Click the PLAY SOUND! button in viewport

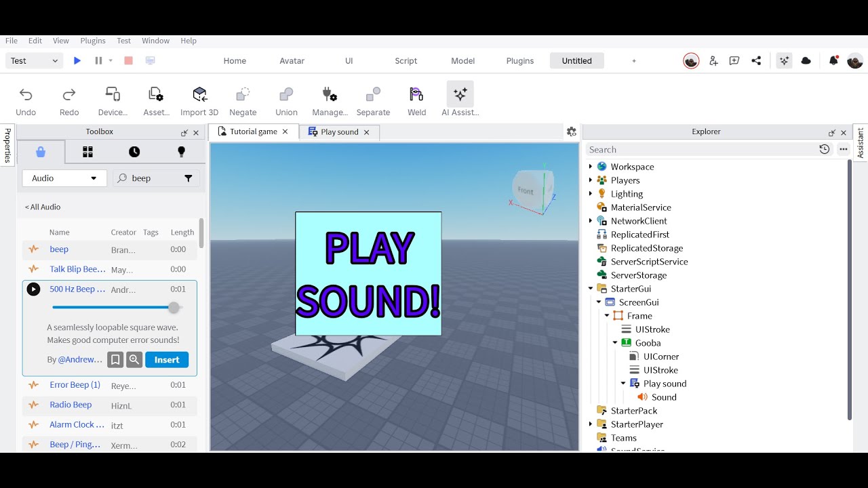368,274
